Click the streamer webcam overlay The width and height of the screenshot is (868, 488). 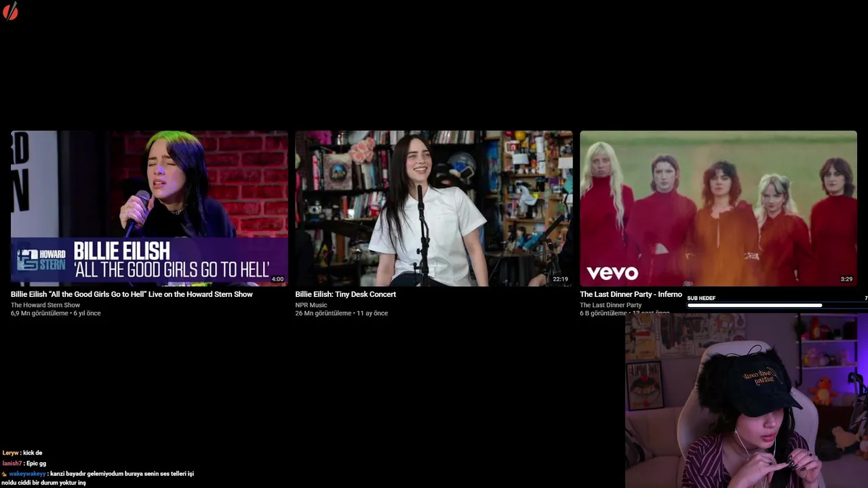[746, 401]
